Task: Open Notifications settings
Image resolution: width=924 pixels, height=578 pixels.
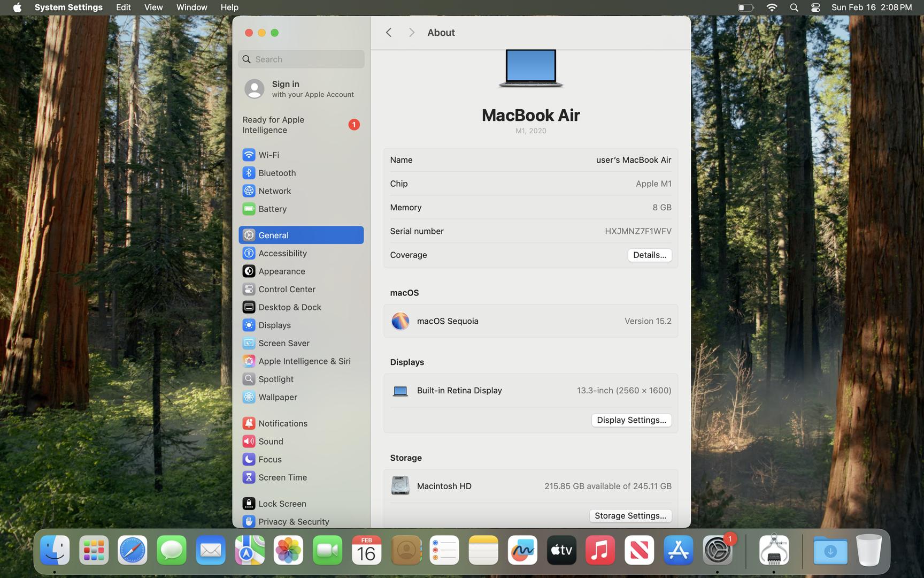Action: [x=282, y=423]
